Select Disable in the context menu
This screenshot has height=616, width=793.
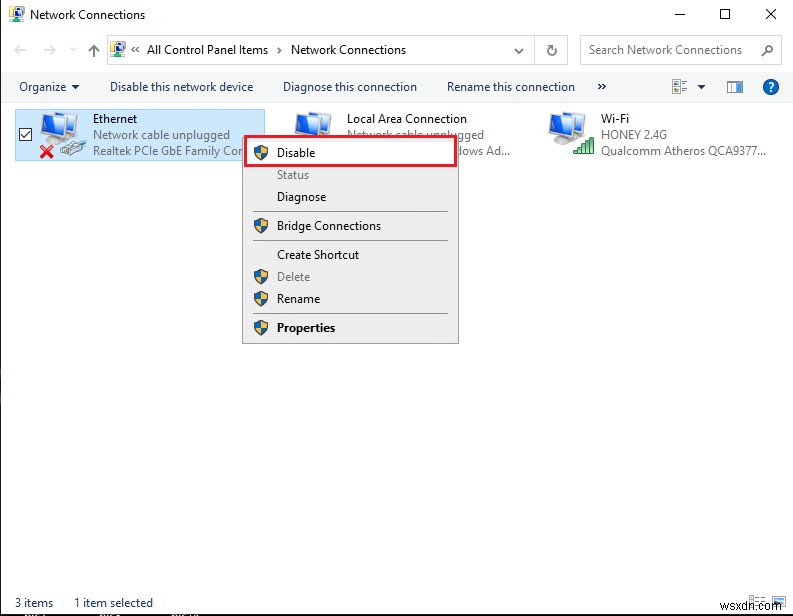click(x=350, y=153)
